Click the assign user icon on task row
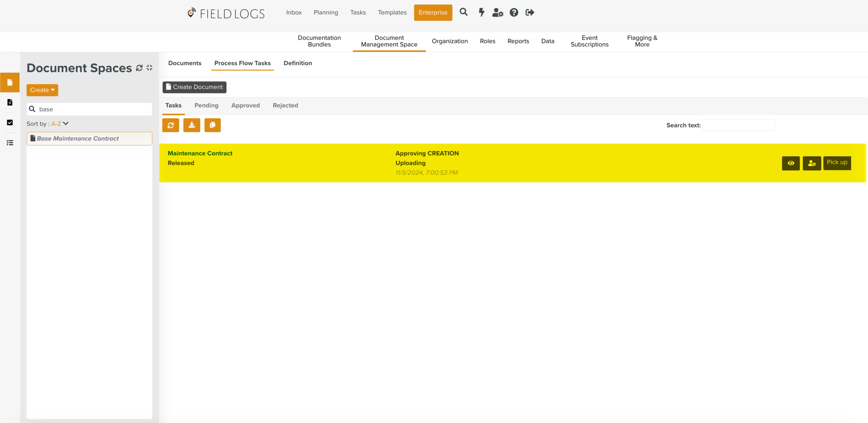The image size is (868, 423). [811, 163]
